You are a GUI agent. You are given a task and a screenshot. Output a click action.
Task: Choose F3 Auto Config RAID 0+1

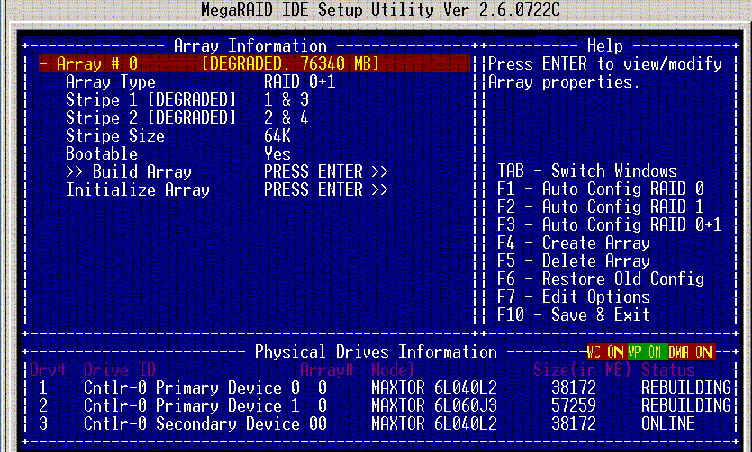[x=608, y=225]
